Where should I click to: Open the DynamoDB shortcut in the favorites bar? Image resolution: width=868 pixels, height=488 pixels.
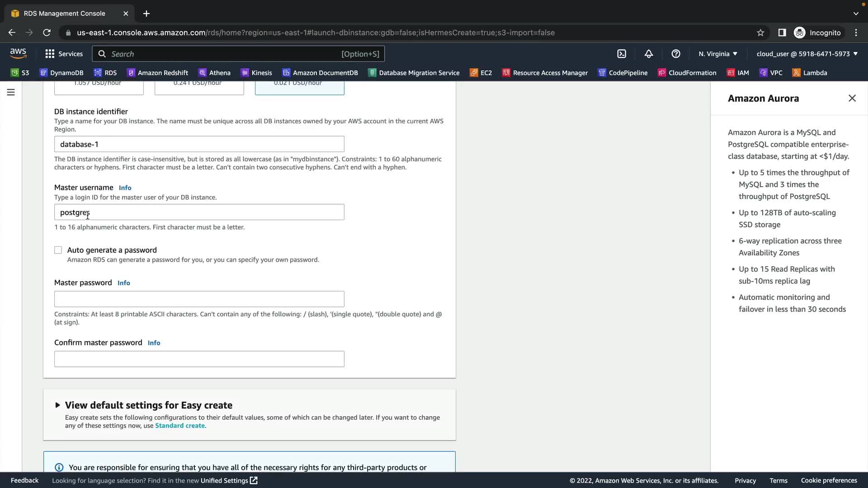coord(61,73)
